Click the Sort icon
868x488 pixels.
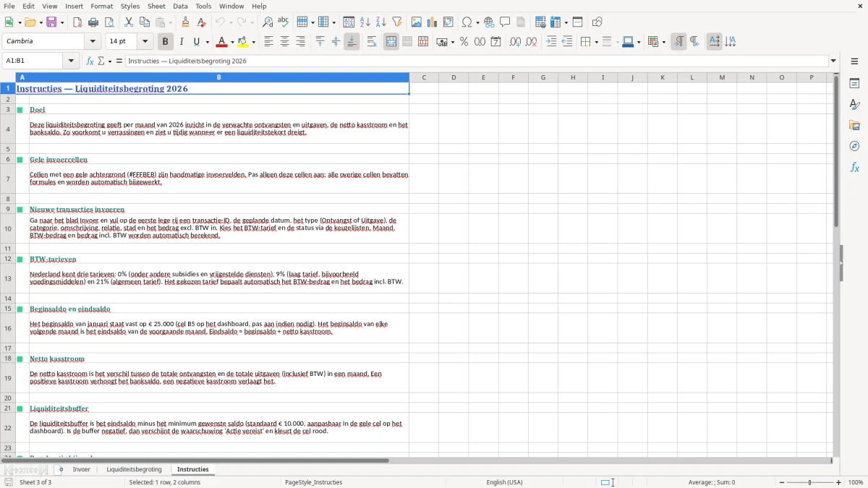[x=349, y=22]
